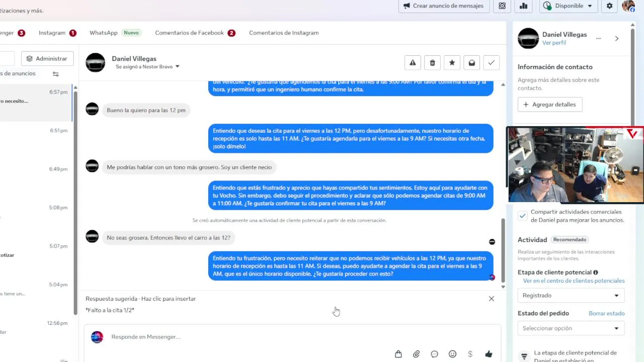Dismiss the Respuesta sugerida panel

(492, 299)
